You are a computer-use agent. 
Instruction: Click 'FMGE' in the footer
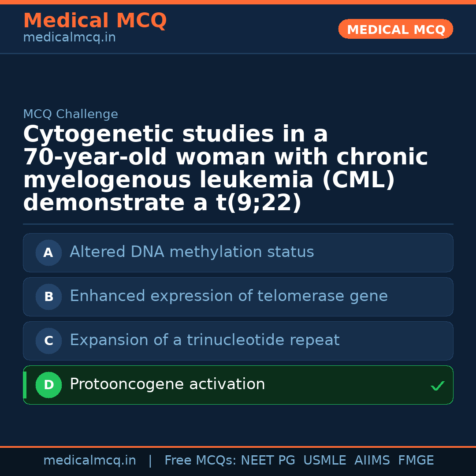[416, 461]
